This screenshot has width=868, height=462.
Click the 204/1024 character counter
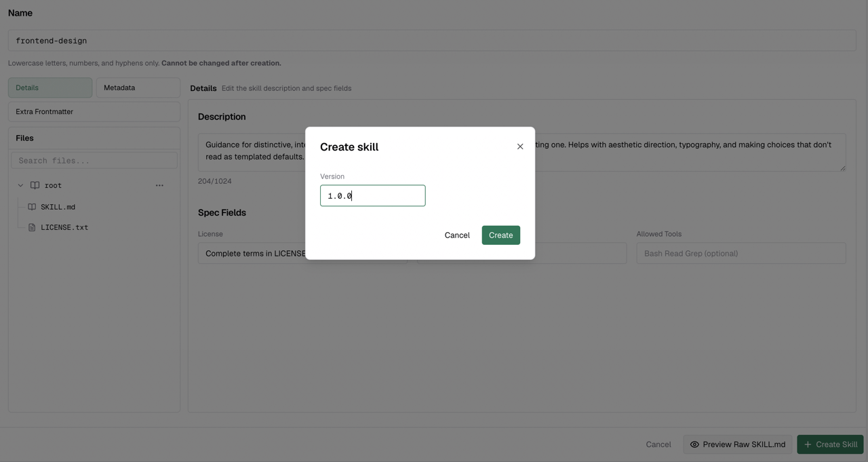click(x=214, y=181)
